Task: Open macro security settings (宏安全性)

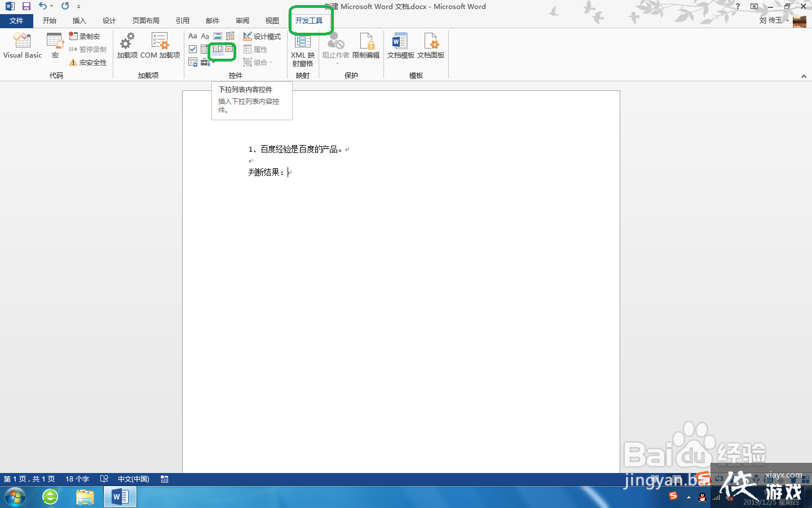Action: click(x=88, y=63)
